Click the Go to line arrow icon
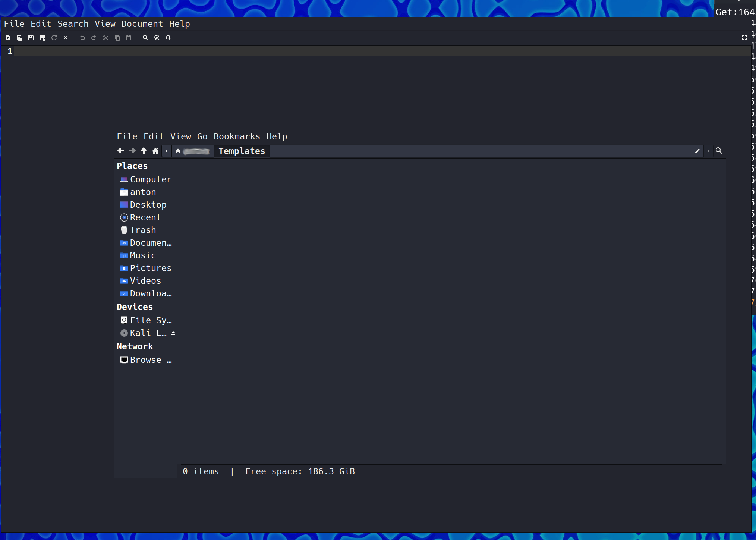 tap(168, 38)
